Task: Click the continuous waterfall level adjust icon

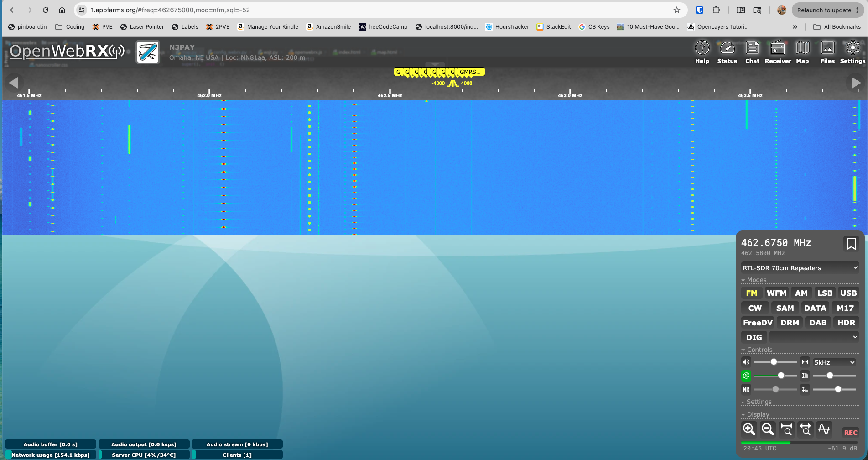Action: pos(805,389)
